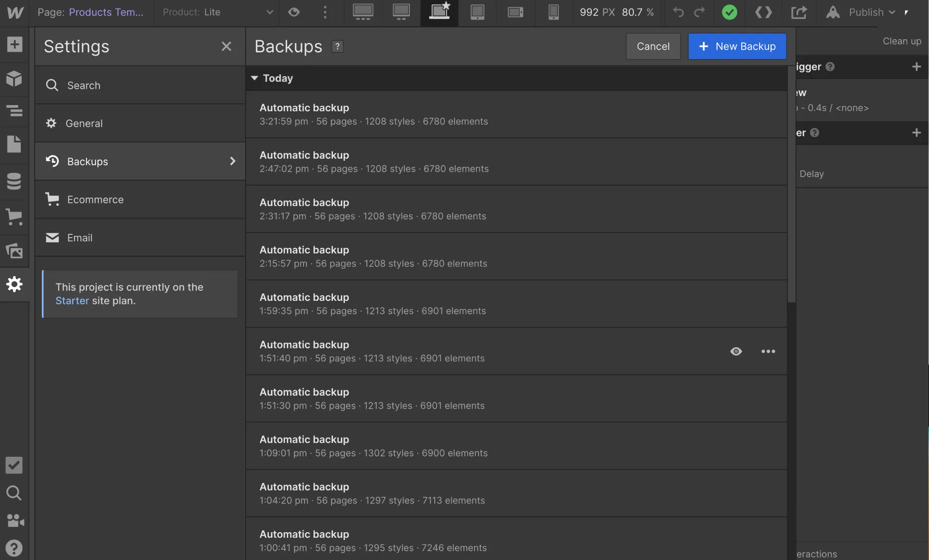Click Clean up in right panel
929x560 pixels.
(902, 41)
